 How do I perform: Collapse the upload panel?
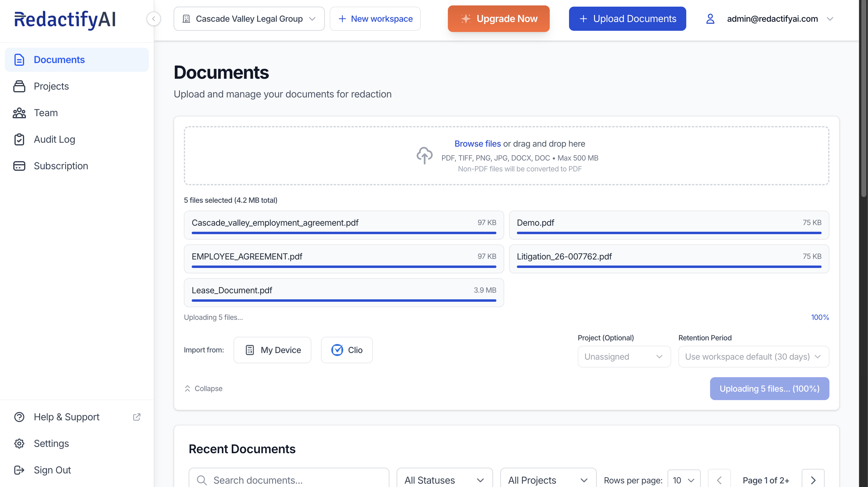203,389
